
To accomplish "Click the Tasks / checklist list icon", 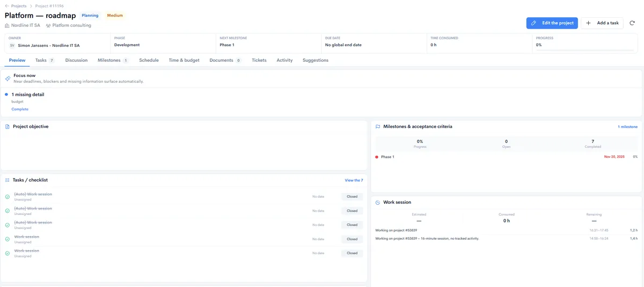I will pos(8,180).
